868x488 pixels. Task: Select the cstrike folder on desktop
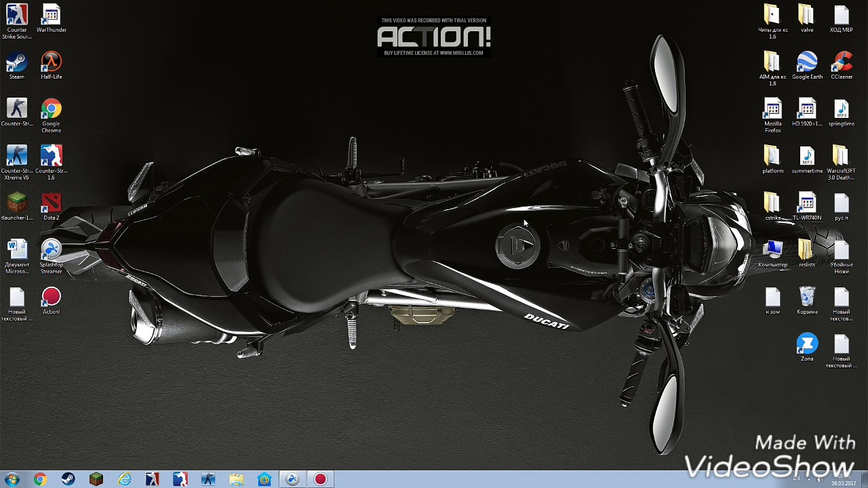tap(772, 207)
